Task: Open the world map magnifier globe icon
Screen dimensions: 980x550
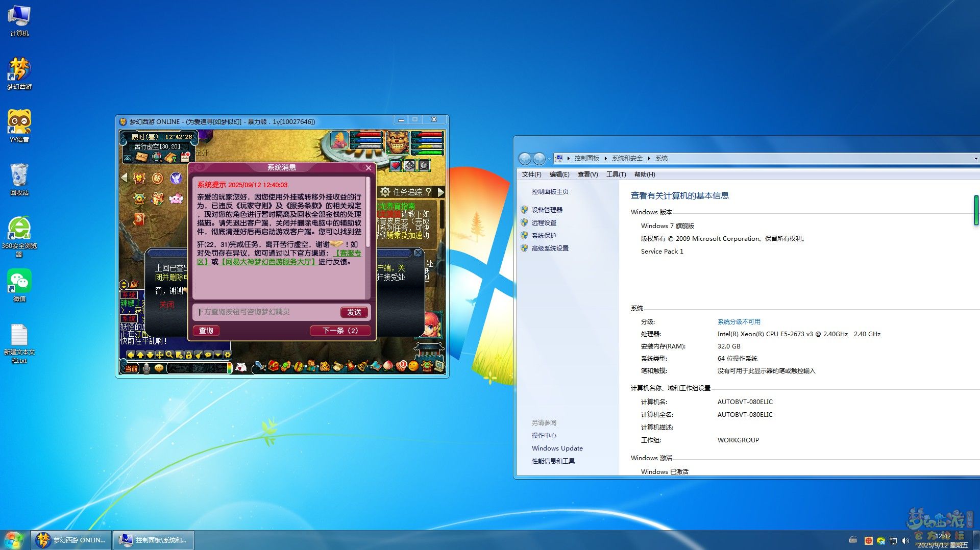Action: tap(157, 157)
